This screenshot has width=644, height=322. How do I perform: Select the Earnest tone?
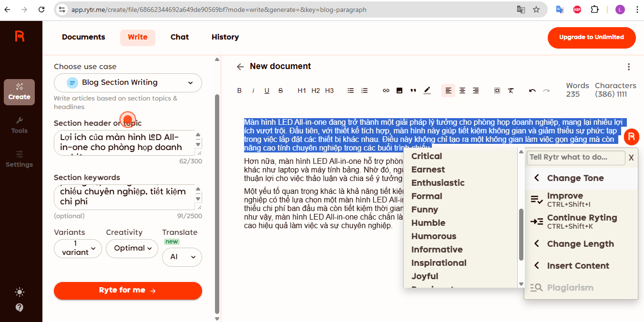428,170
